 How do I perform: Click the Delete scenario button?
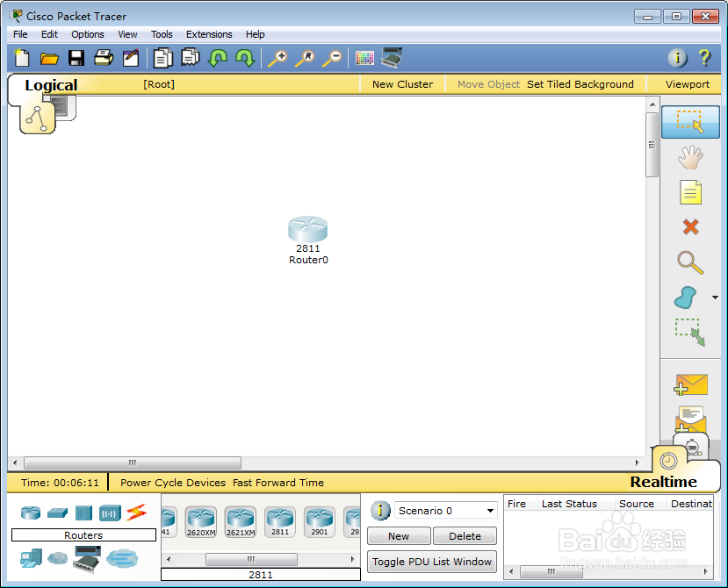click(465, 536)
